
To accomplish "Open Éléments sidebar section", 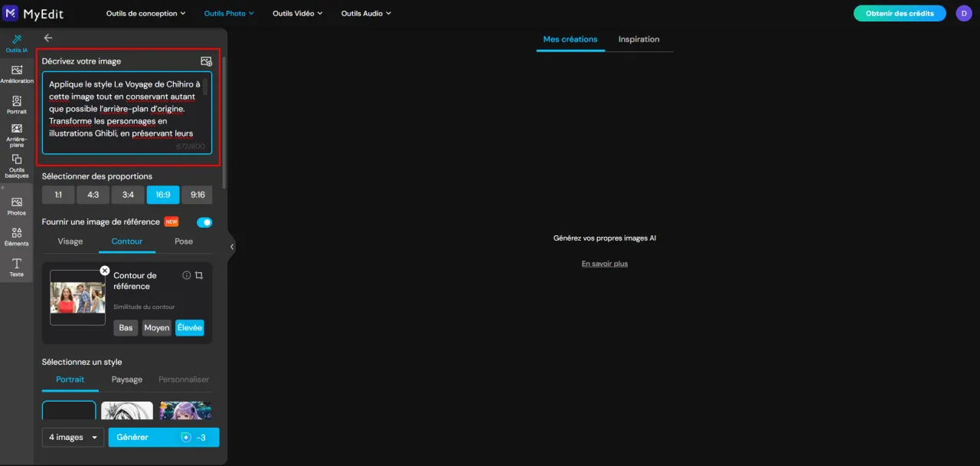I will click(x=17, y=237).
